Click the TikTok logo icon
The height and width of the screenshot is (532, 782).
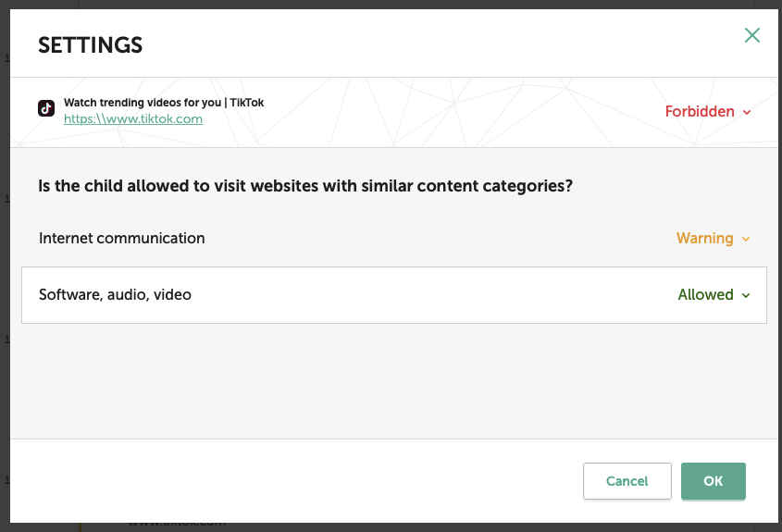click(46, 108)
